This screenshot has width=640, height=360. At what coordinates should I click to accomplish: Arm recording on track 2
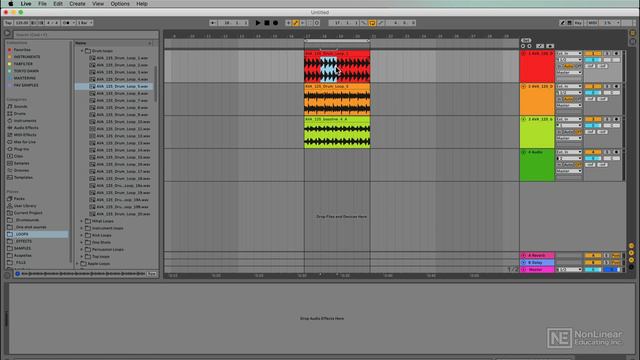(x=616, y=87)
